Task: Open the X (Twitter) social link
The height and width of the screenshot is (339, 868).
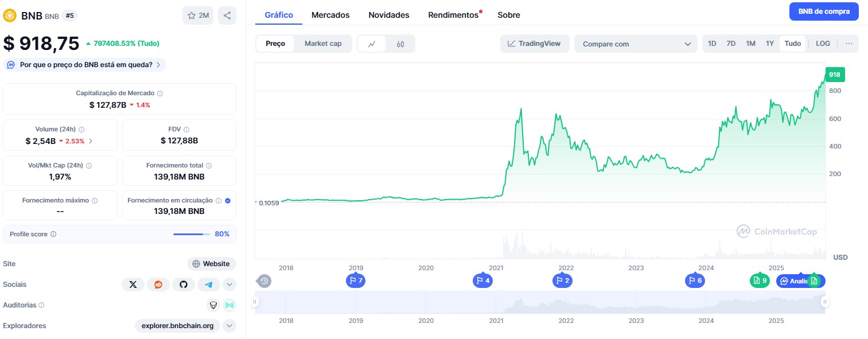Action: (133, 285)
